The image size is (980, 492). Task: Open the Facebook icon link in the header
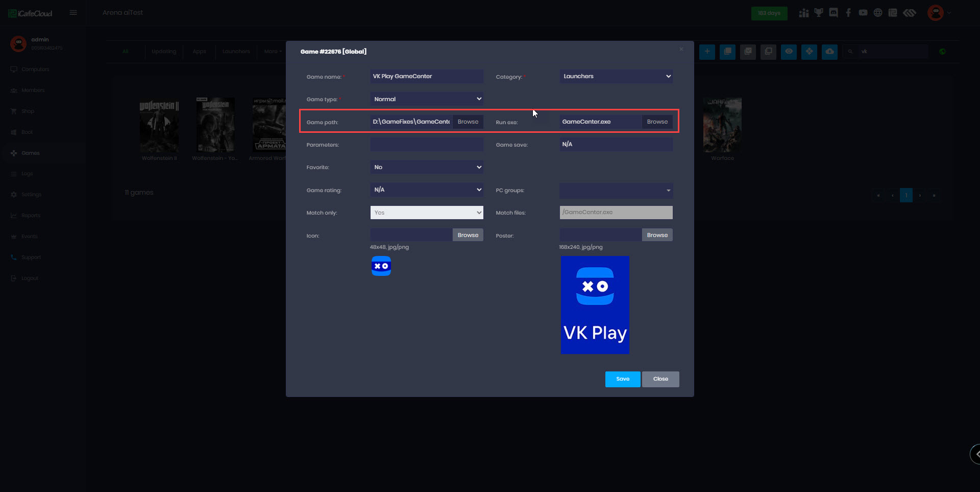pos(848,13)
